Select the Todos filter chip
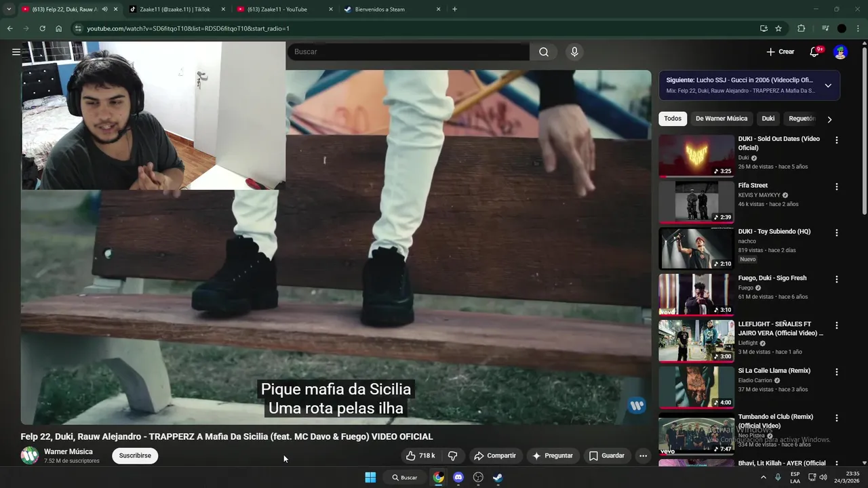868x488 pixels. click(x=673, y=119)
